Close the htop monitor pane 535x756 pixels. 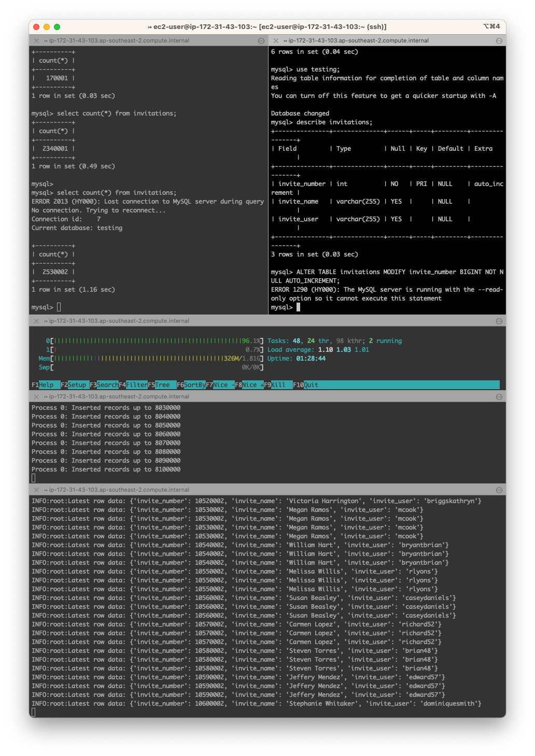(x=36, y=321)
